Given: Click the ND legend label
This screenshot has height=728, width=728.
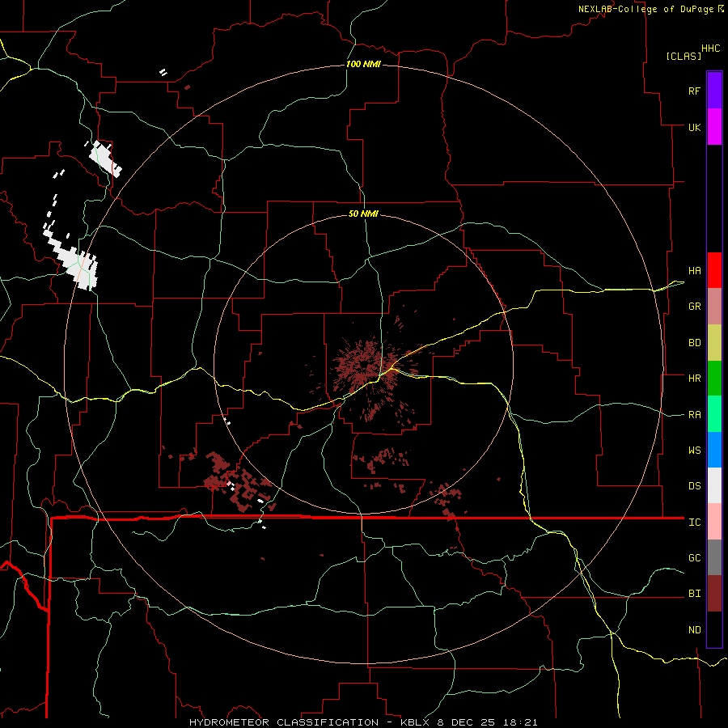Looking at the screenshot, I should coord(694,630).
